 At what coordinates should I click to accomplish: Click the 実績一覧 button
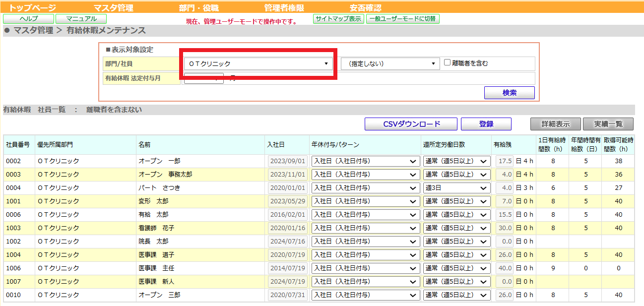(608, 124)
